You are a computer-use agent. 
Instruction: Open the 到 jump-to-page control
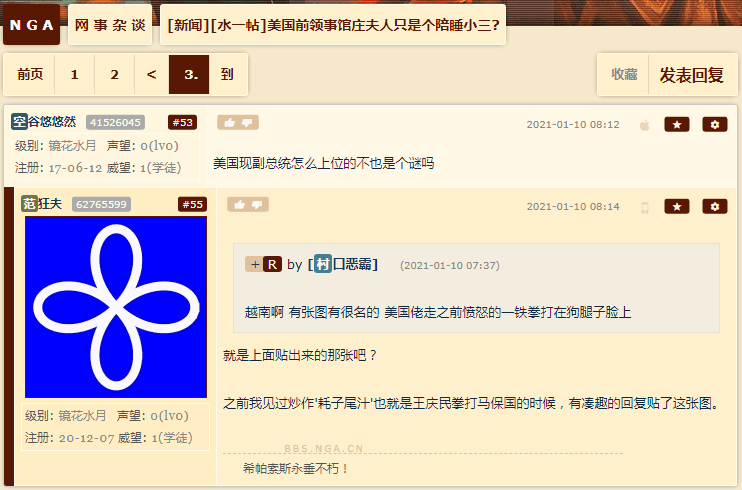pos(227,74)
